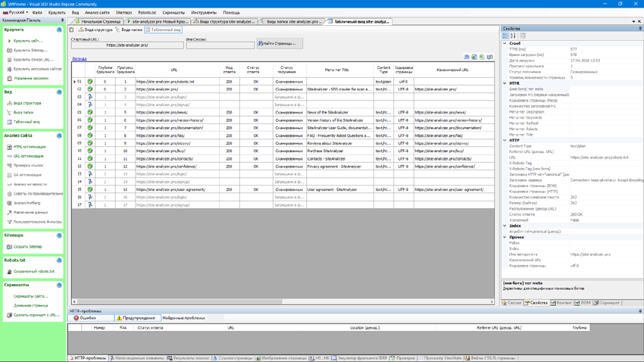Switch to the DOM tab in the properties pane
Viewport: 644px width, 362px height.
pos(583,303)
